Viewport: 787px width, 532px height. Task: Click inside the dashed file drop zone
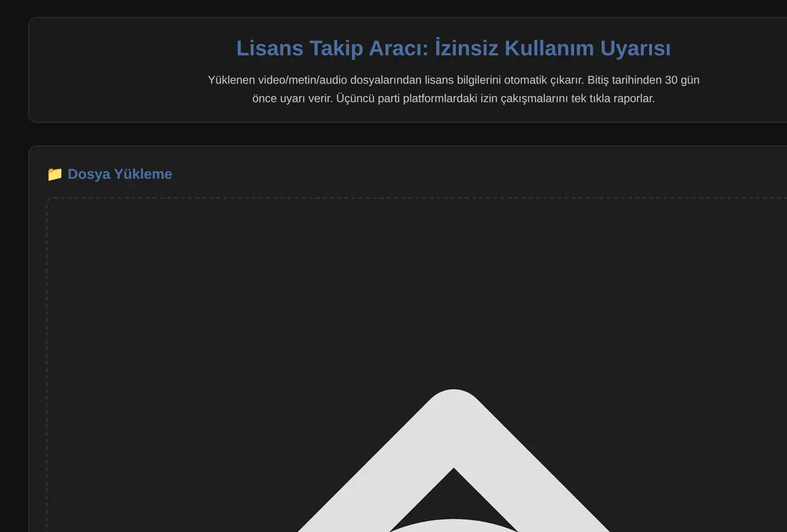click(x=417, y=365)
